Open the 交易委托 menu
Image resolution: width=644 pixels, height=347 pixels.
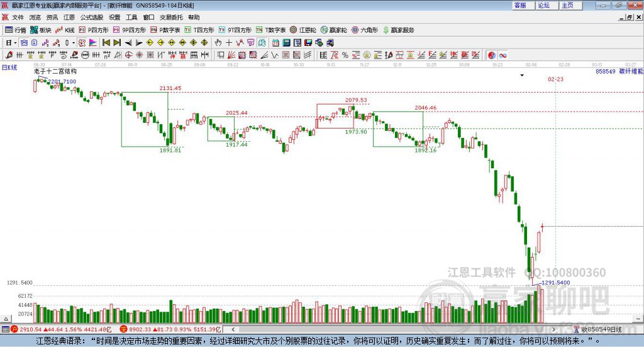171,17
